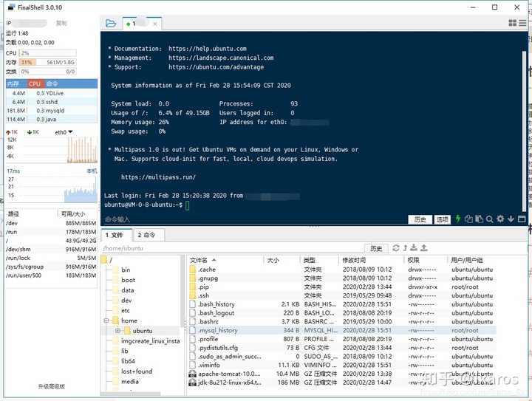This screenshot has height=401, width=532.
Task: Select the .gnupg folder row
Action: [x=341, y=278]
